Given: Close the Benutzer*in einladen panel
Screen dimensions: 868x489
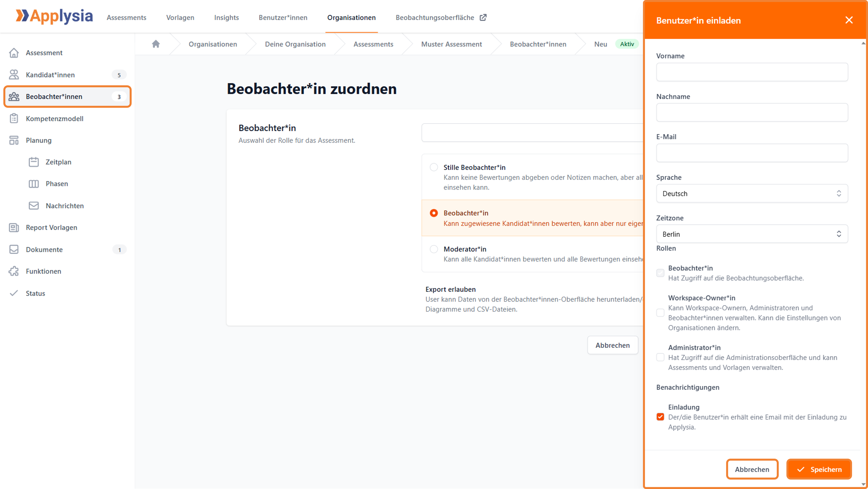Looking at the screenshot, I should coord(849,20).
